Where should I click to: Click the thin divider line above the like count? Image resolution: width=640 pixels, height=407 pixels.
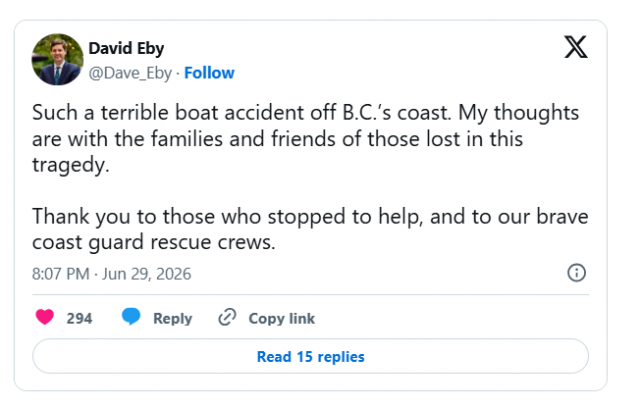(311, 294)
